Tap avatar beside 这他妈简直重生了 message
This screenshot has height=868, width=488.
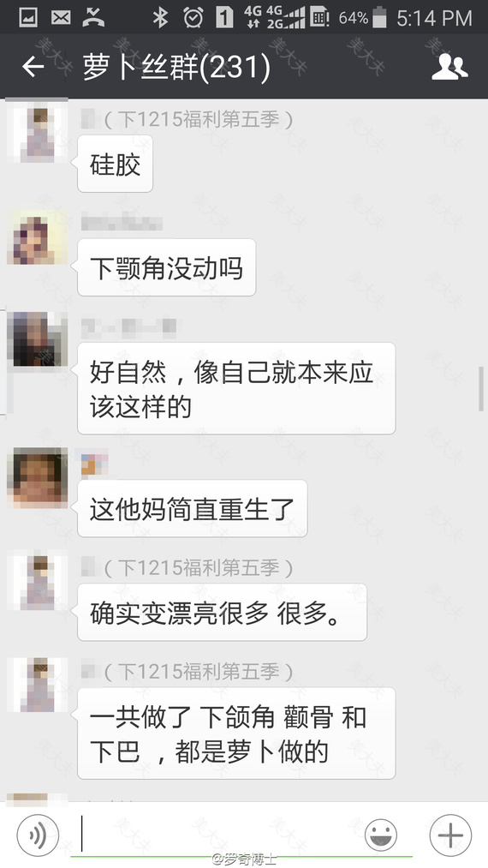(38, 477)
